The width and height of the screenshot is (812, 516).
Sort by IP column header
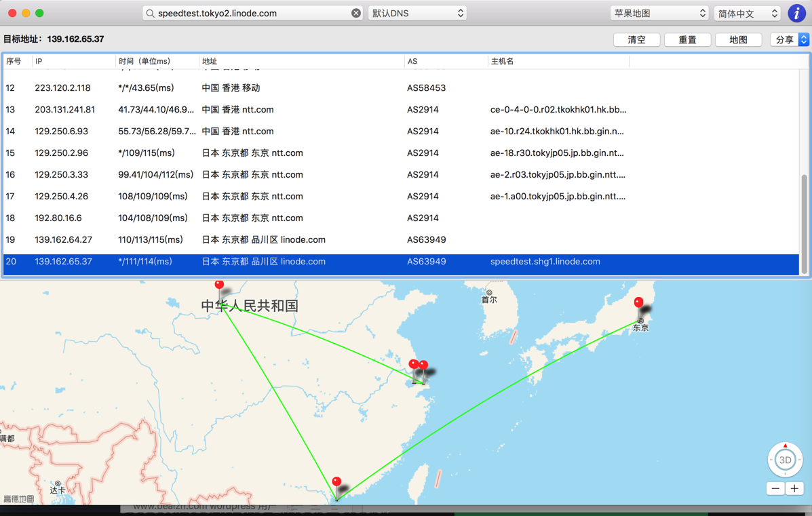pos(73,61)
